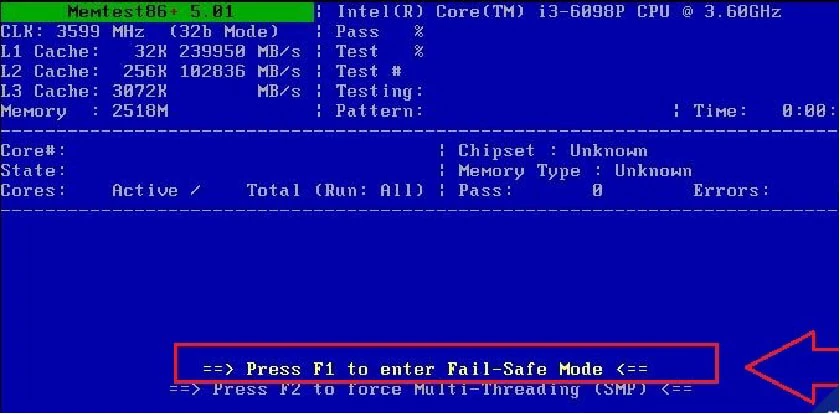Click the Pass % label
Screen dimensions: 840x414
click(380, 32)
